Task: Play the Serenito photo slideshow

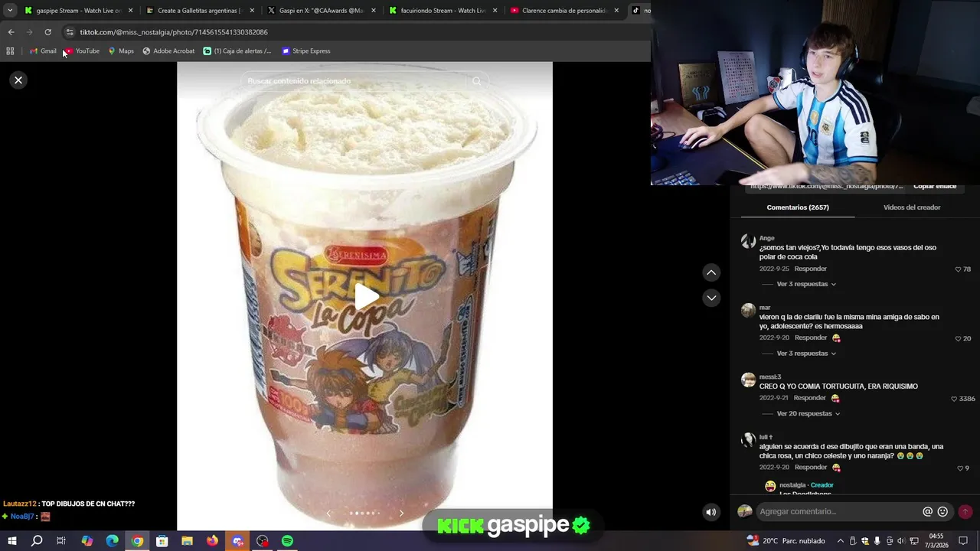Action: (x=366, y=297)
